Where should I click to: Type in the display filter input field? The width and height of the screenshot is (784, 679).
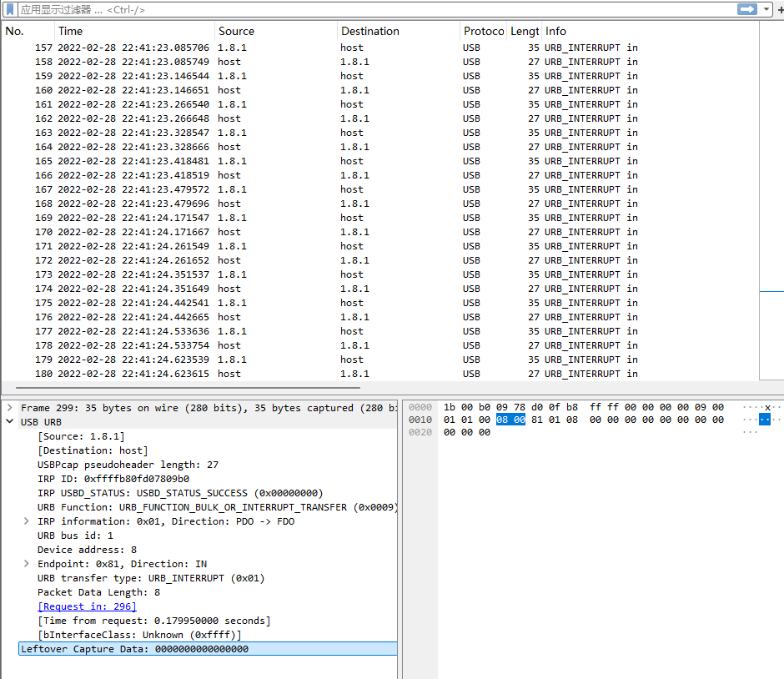click(375, 9)
